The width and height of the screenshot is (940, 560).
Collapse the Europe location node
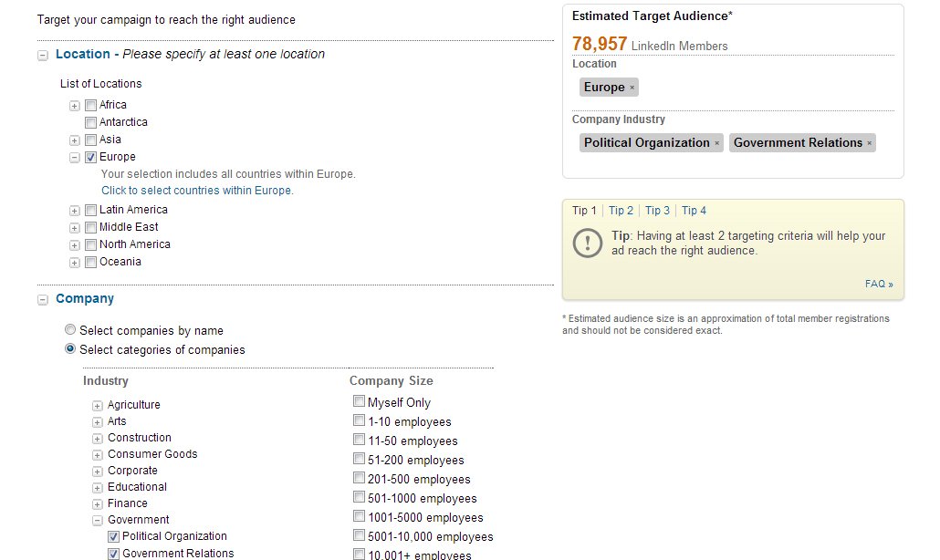pos(75,158)
